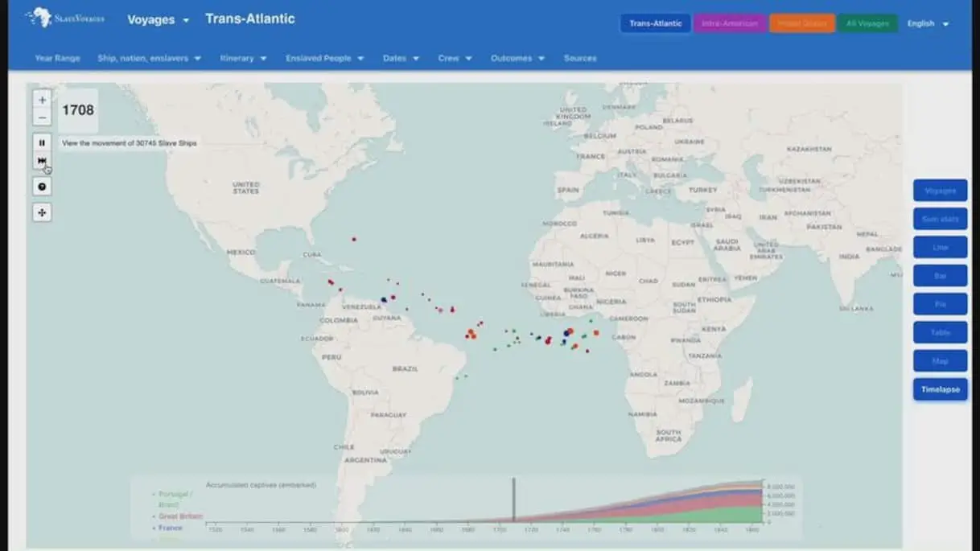Expand the Enslaved People filter menu
The width and height of the screenshot is (980, 551).
(324, 58)
